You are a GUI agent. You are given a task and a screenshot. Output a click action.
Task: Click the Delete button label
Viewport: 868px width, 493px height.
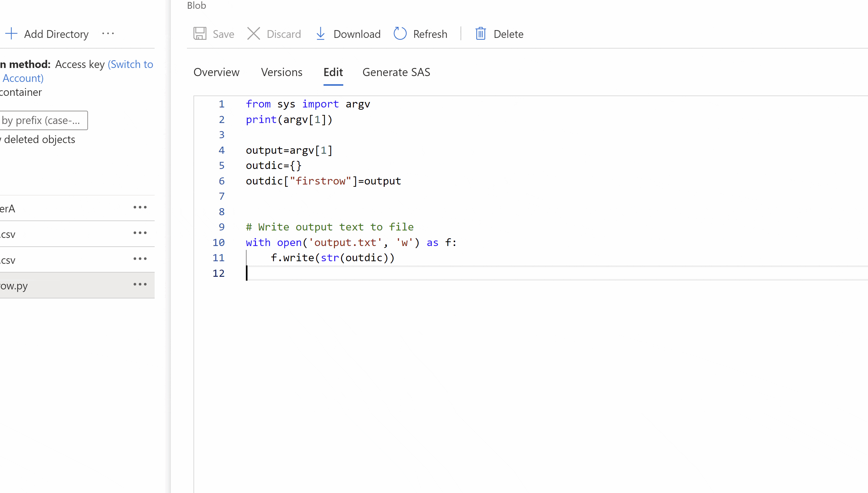coord(508,34)
